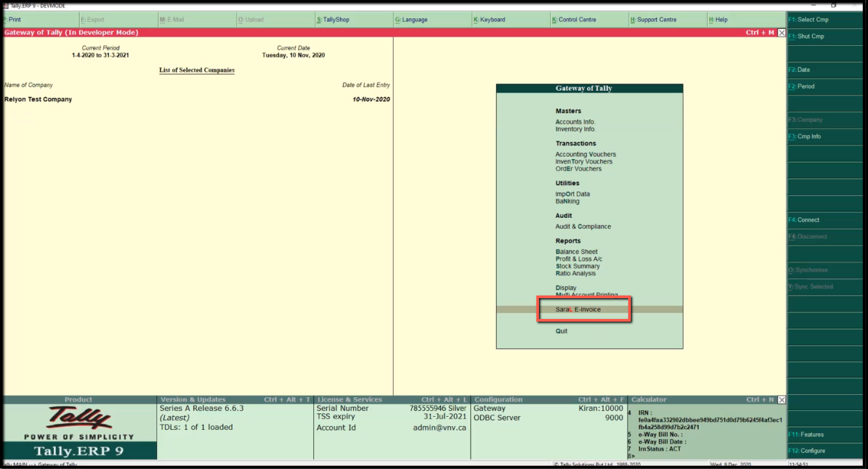Click Gateway Kiran:10000 configuration row
Image resolution: width=868 pixels, height=469 pixels.
click(x=548, y=408)
